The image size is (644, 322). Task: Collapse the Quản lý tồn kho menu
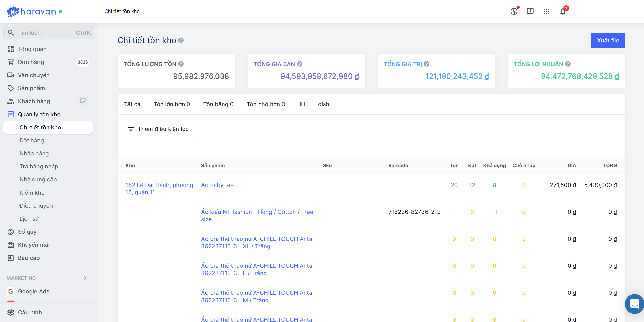39,114
